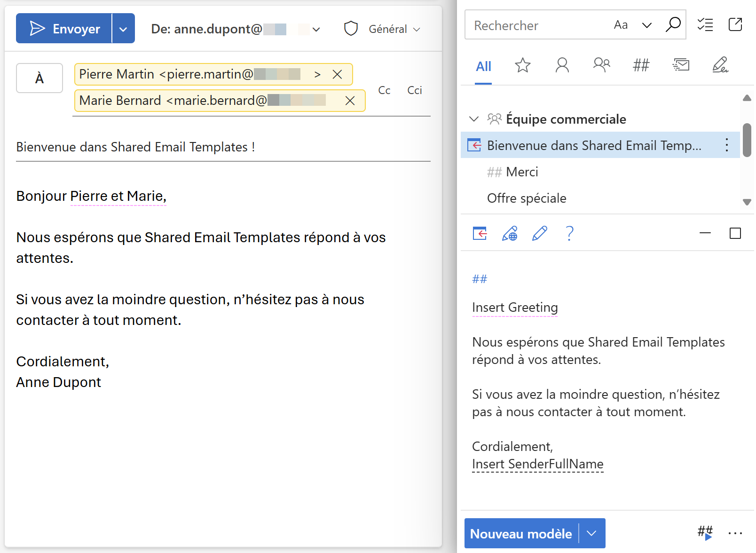Open the bottom three-dot more options menu
Viewport: 756px width, 553px height.
point(735,533)
